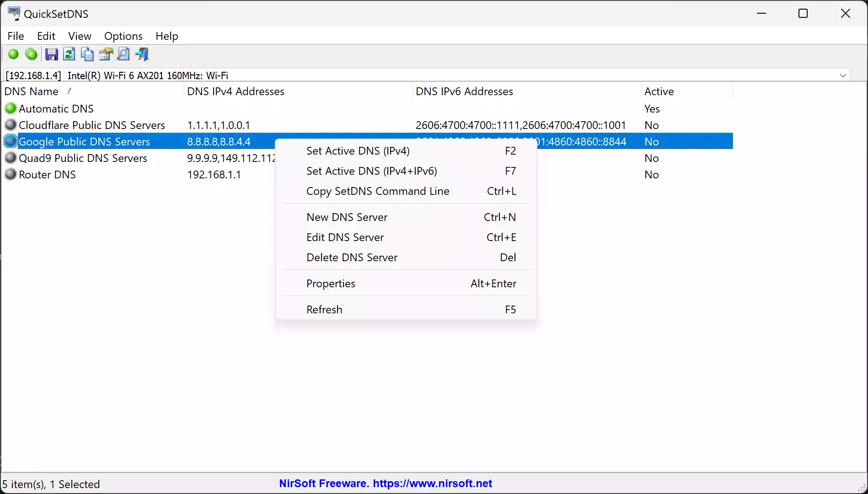The width and height of the screenshot is (868, 494).
Task: Open Properties via the toolbar icon
Action: 106,54
